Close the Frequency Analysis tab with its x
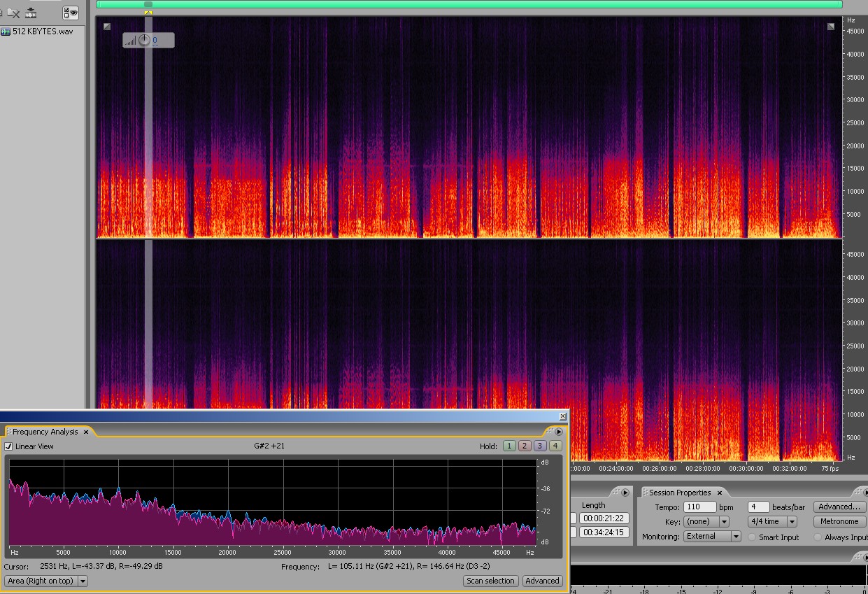This screenshot has width=868, height=594. click(x=86, y=432)
